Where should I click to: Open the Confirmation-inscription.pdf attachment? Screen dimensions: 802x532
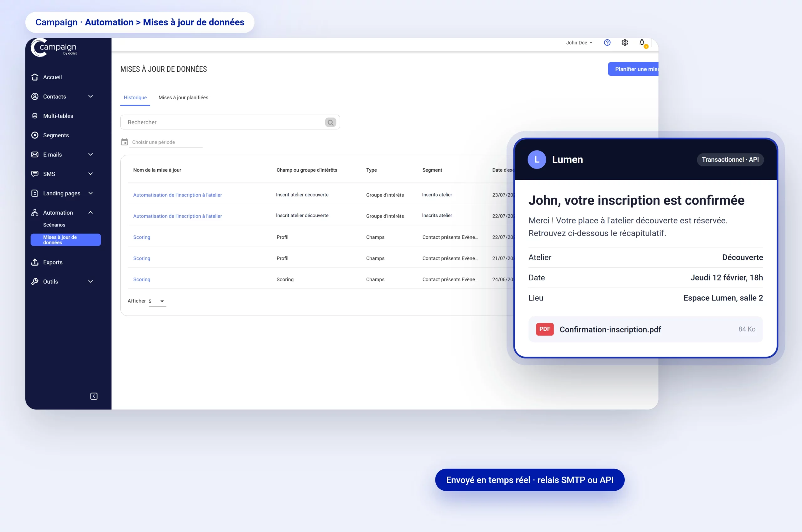[646, 329]
